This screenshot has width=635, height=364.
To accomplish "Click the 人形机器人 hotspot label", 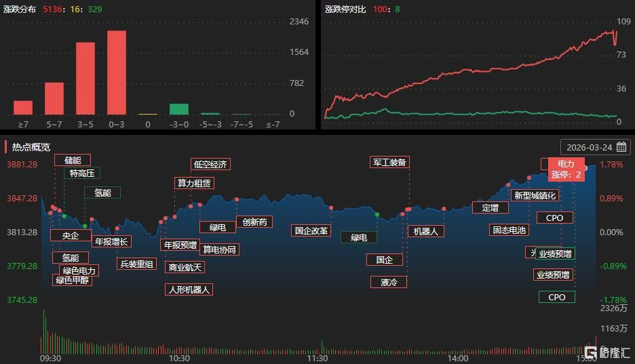I will tap(189, 289).
